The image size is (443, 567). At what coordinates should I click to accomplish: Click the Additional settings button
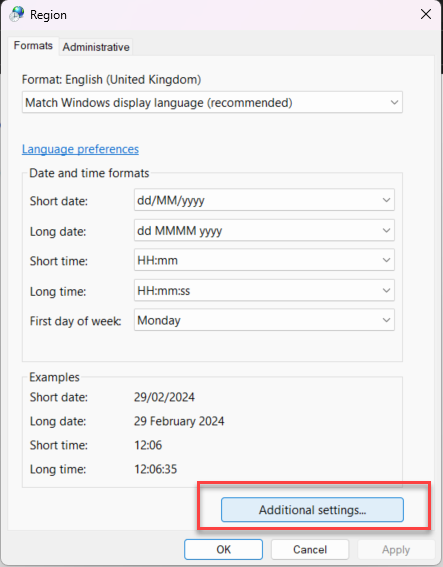pos(312,510)
